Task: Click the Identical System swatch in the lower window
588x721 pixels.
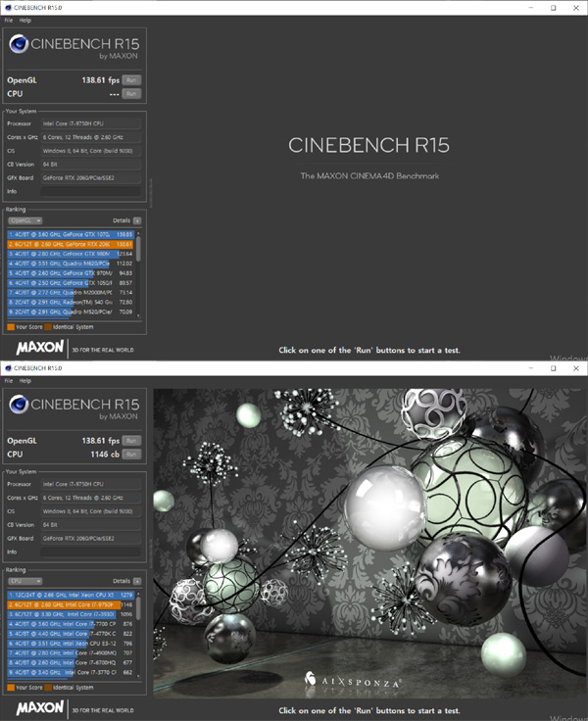Action: tap(48, 688)
